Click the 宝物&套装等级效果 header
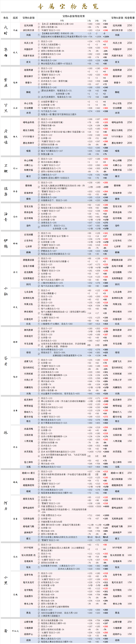 click(73, 16)
